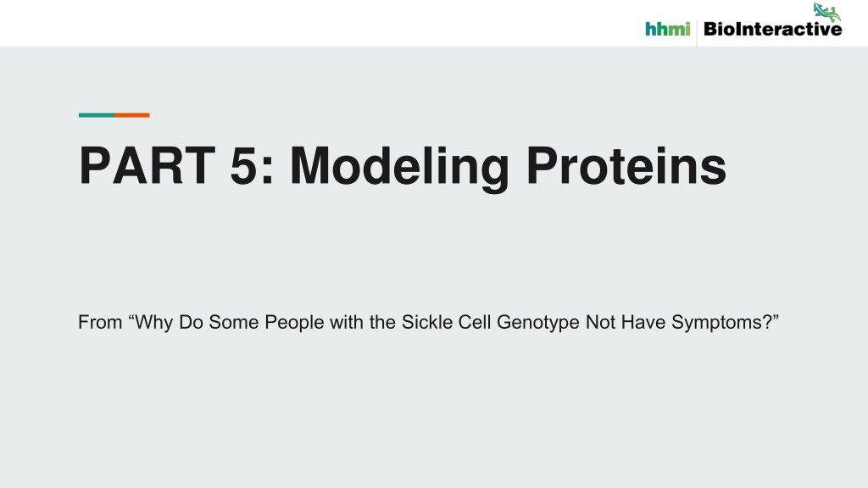Click the BioInteractive wordmark logo
Screen dimensions: 868x488
pyautogui.click(x=773, y=29)
